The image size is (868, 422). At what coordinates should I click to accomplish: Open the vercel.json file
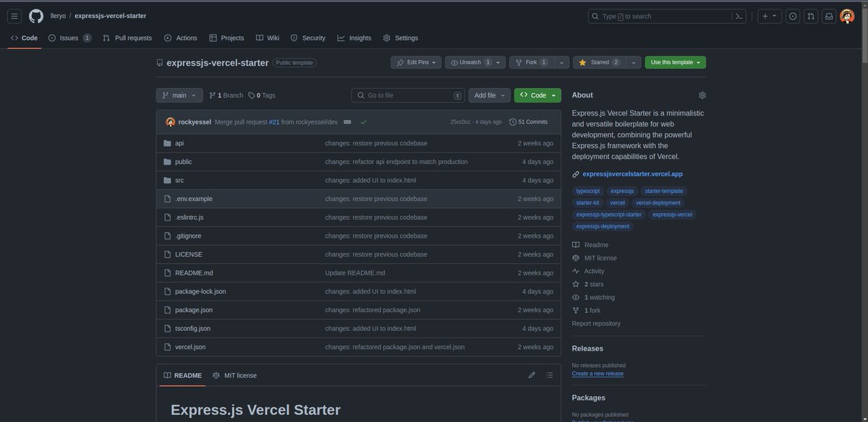tap(190, 347)
